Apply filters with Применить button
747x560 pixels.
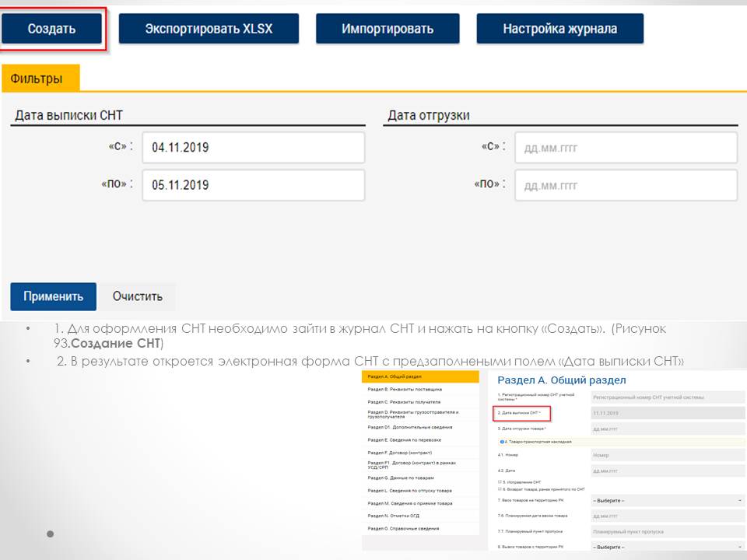click(53, 296)
